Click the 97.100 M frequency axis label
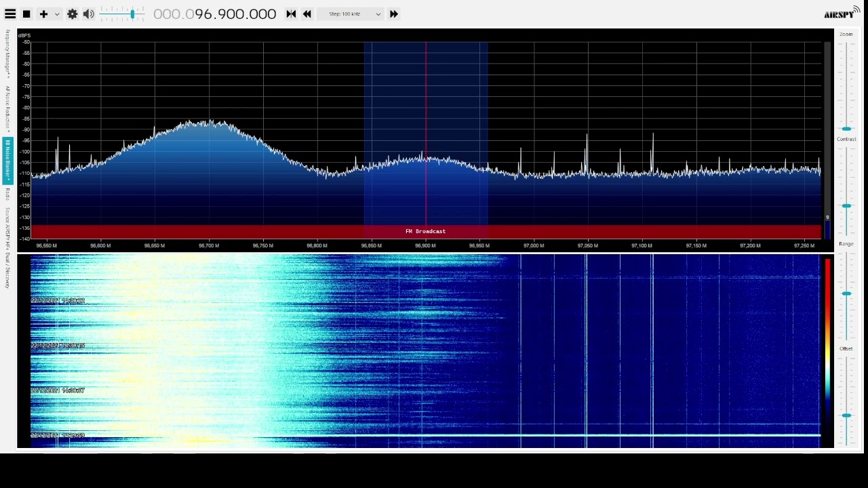 tap(642, 245)
